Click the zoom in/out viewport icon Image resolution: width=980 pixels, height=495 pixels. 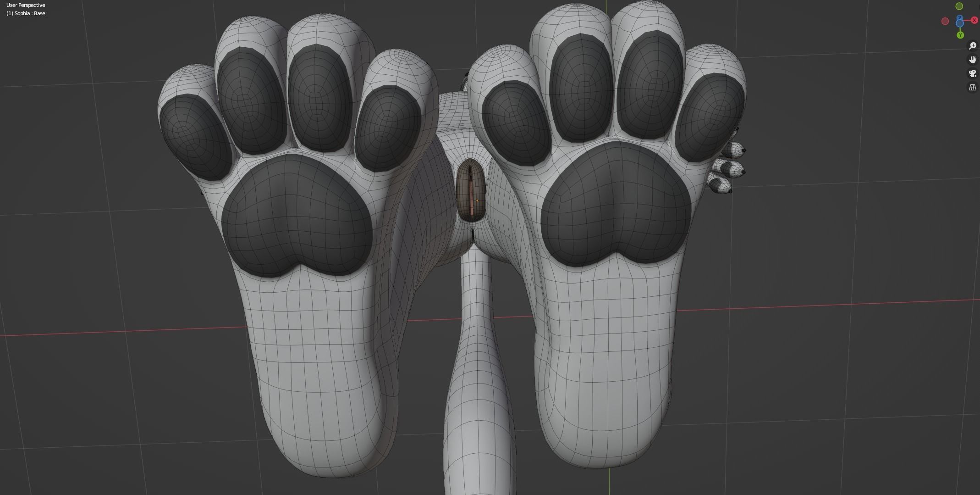(972, 45)
